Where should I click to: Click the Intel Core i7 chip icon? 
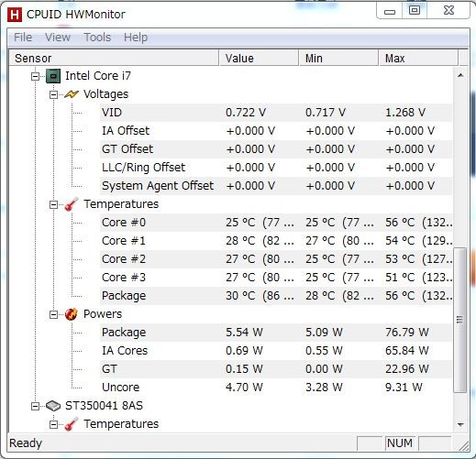tap(53, 76)
